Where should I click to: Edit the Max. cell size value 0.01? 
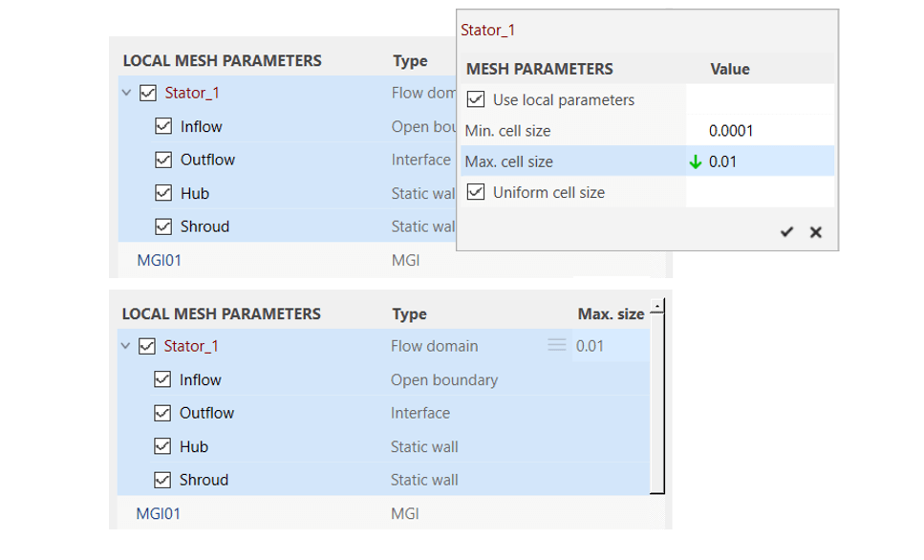pos(722,162)
